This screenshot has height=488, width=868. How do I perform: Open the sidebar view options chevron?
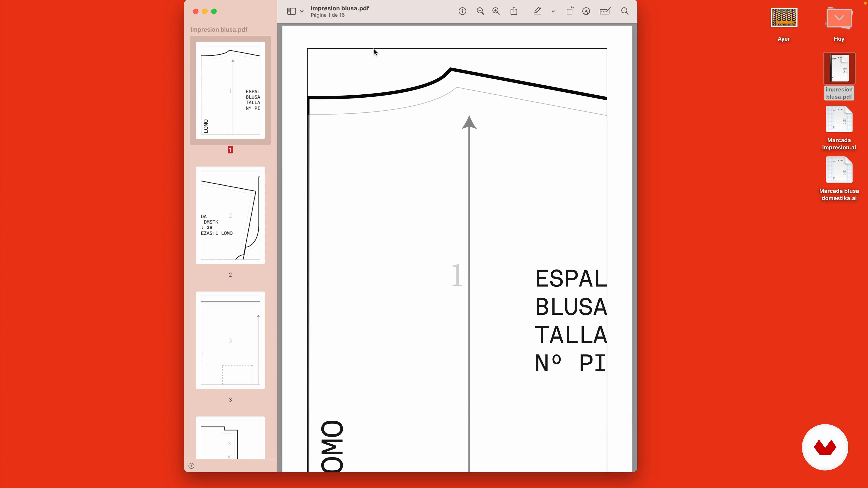pos(302,12)
